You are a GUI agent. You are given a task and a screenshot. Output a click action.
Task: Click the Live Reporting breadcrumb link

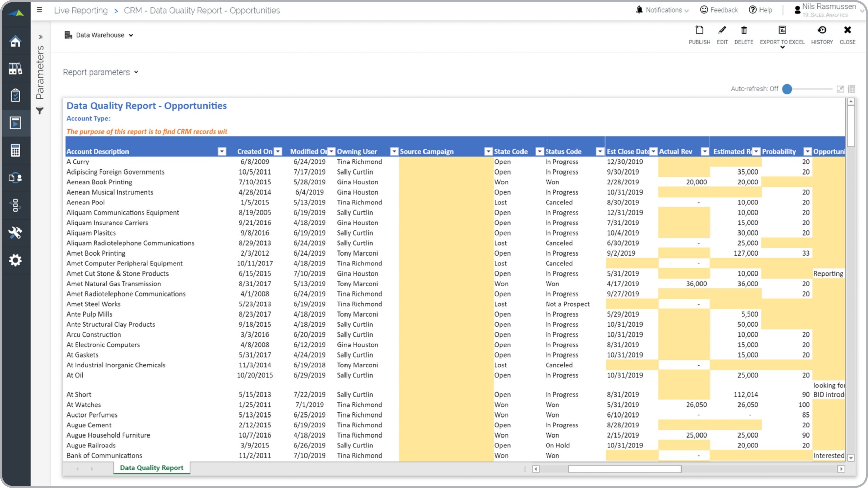81,11
